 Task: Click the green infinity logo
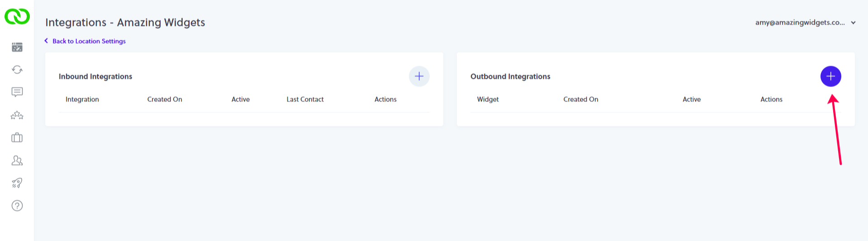pyautogui.click(x=17, y=17)
